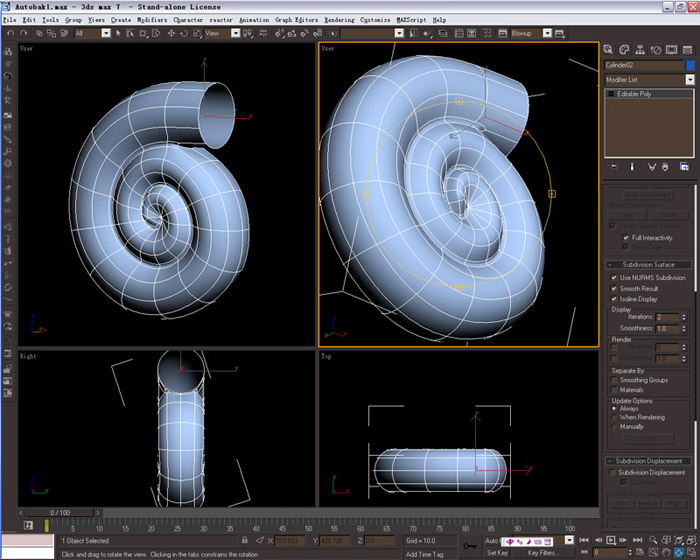Screen dimensions: 700x560
Task: Enable Separate By Materials checkbox
Action: click(x=614, y=390)
